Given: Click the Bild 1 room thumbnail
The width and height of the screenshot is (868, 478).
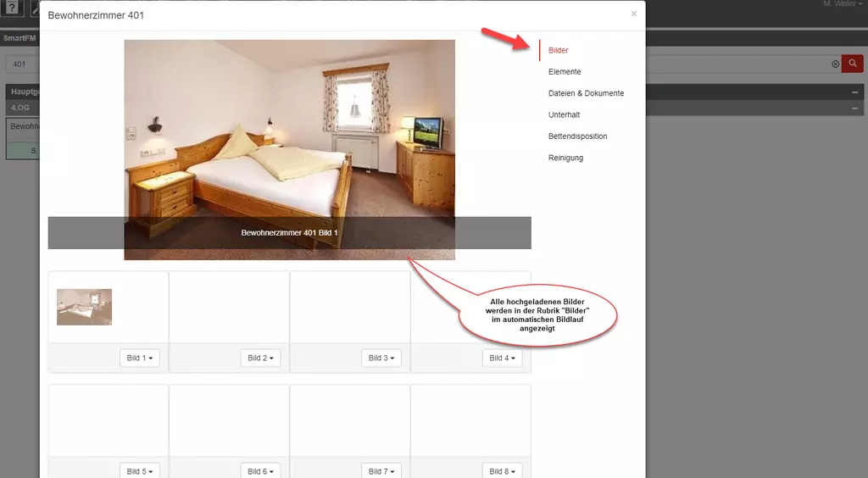Looking at the screenshot, I should coord(84,307).
